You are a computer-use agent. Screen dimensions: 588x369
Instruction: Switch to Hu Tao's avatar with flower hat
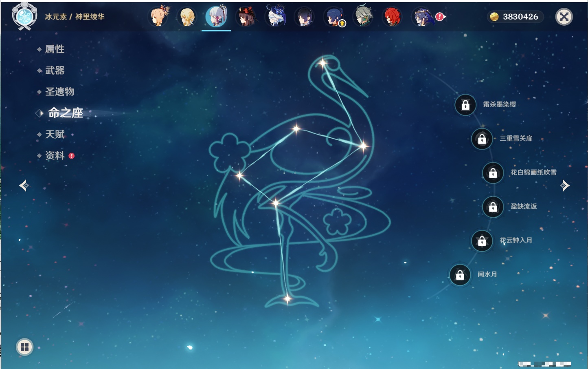tap(246, 17)
